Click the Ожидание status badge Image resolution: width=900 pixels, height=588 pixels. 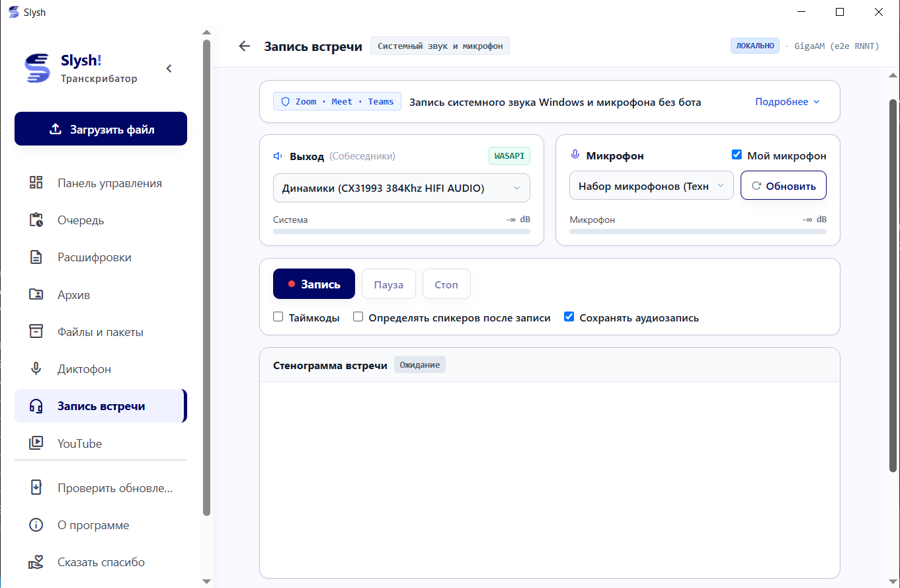pyautogui.click(x=420, y=365)
